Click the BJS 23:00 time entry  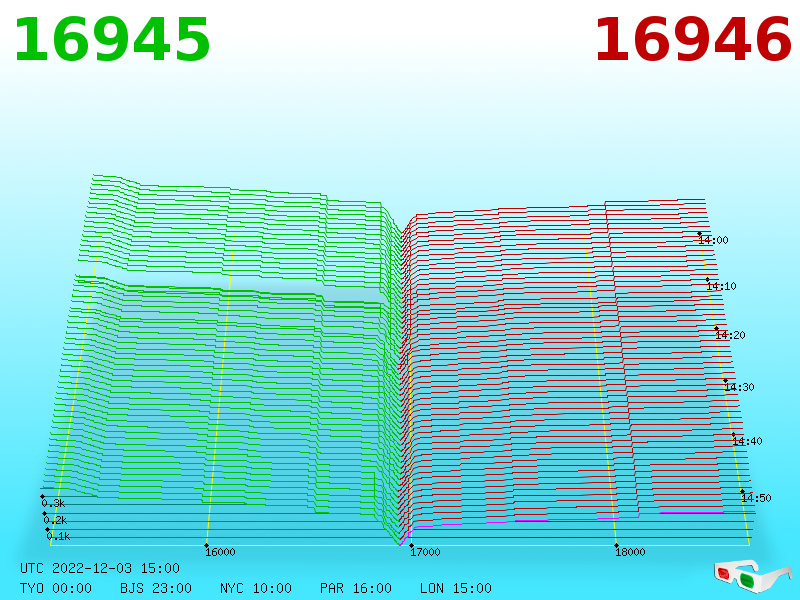(156, 588)
